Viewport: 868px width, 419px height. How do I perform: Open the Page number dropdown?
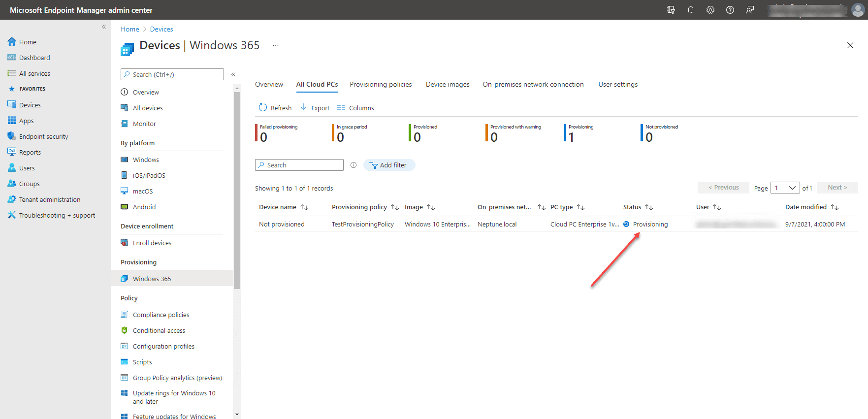(785, 188)
